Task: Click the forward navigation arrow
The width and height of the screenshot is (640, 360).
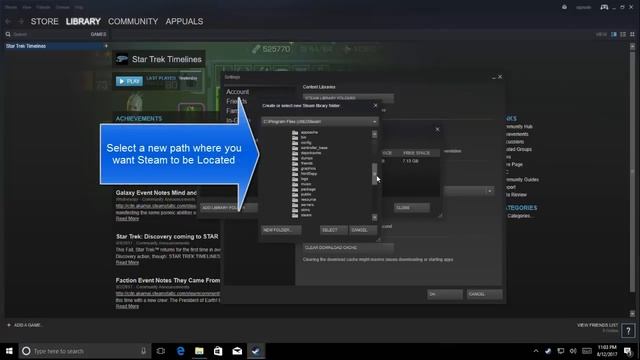Action: (x=20, y=21)
